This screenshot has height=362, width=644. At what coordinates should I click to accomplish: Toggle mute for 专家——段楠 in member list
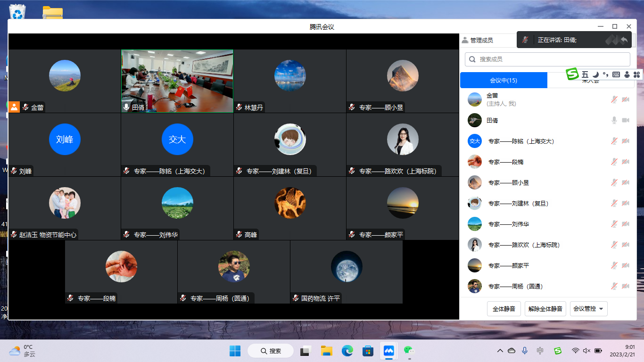click(614, 162)
